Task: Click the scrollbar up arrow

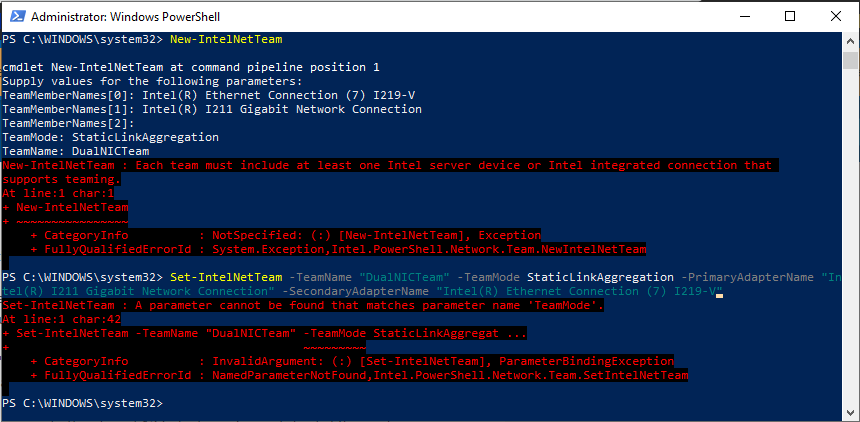Action: click(850, 41)
